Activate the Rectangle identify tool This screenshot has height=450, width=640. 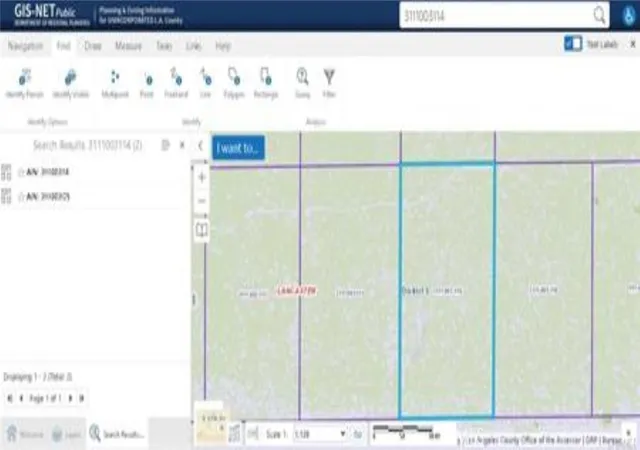tap(266, 83)
